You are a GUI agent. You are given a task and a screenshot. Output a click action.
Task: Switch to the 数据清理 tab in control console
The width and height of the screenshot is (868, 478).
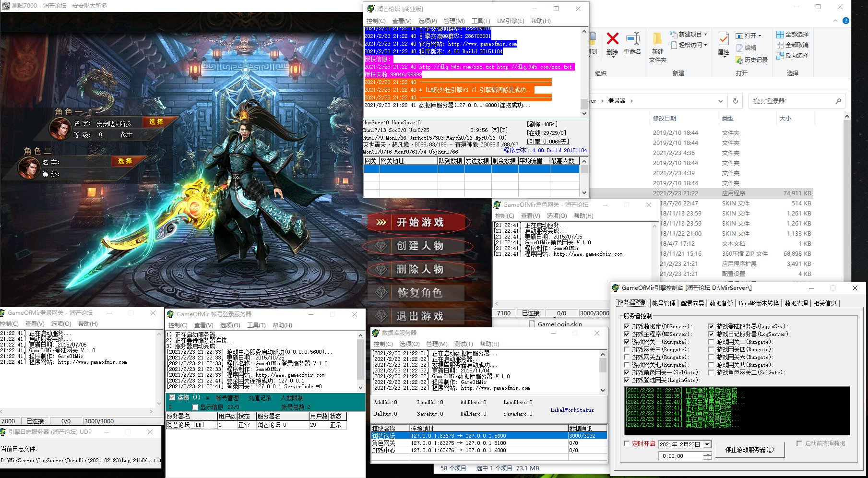tap(797, 303)
